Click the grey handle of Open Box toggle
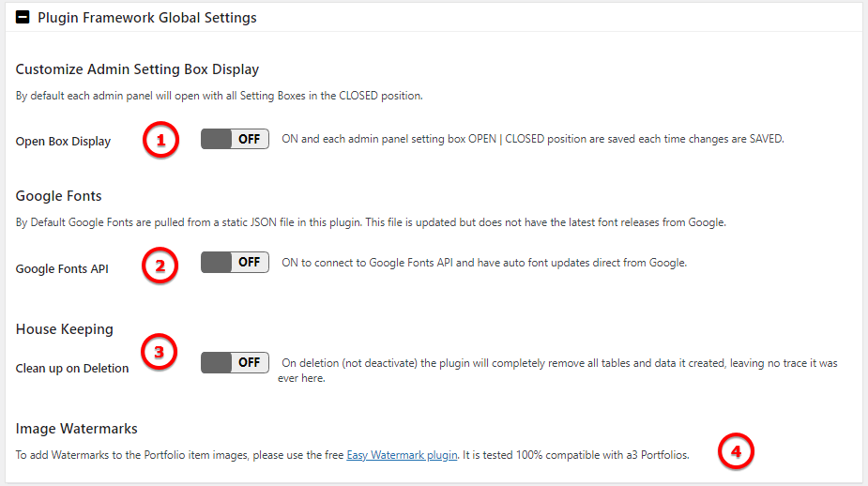The width and height of the screenshot is (868, 486). (x=216, y=139)
